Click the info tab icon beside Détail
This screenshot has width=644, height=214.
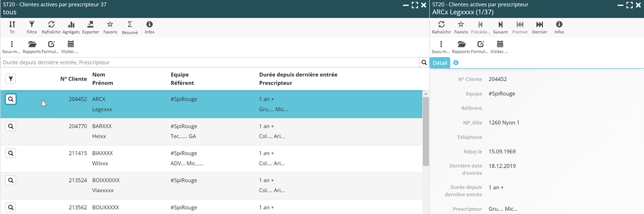456,63
